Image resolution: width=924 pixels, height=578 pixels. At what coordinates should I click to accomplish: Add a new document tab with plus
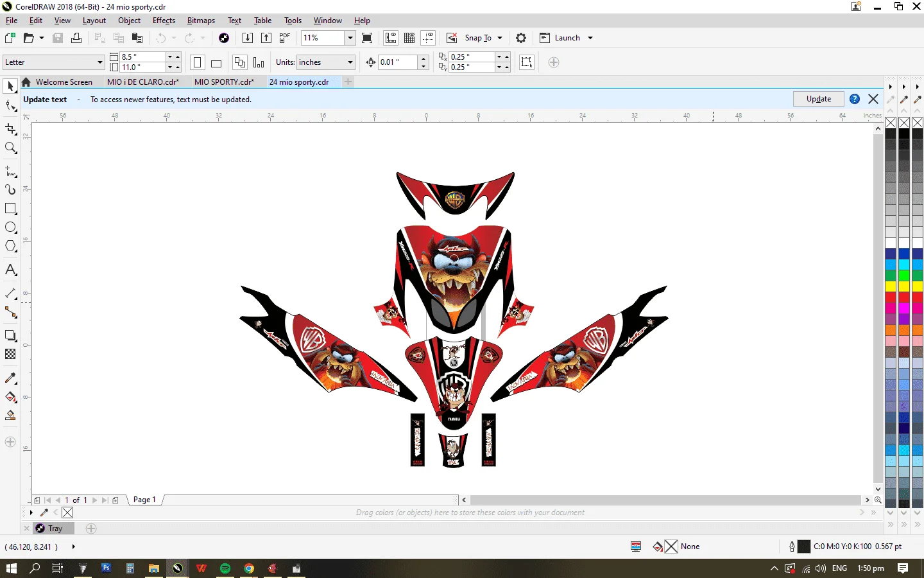[348, 82]
